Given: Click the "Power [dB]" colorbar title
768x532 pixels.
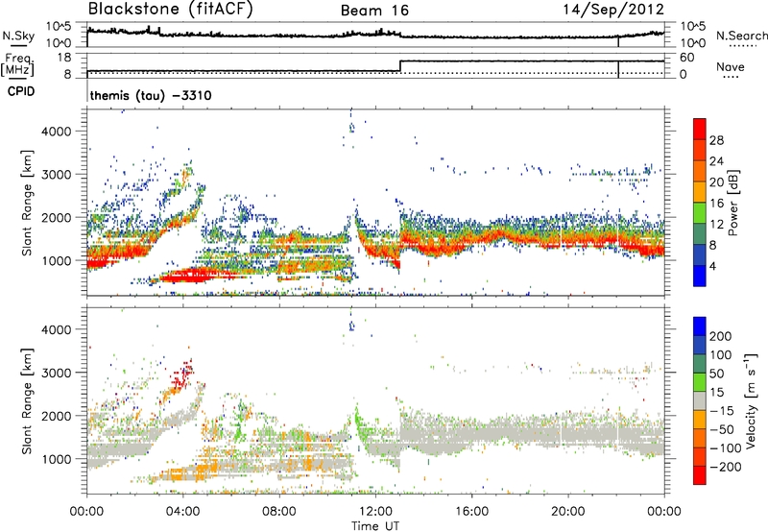Looking at the screenshot, I should click(733, 203).
